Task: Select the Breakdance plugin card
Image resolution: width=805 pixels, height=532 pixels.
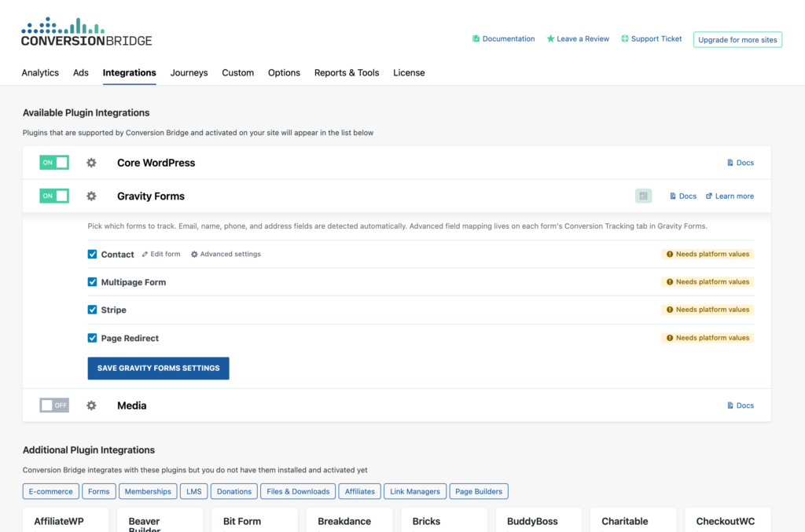Action: (350, 520)
